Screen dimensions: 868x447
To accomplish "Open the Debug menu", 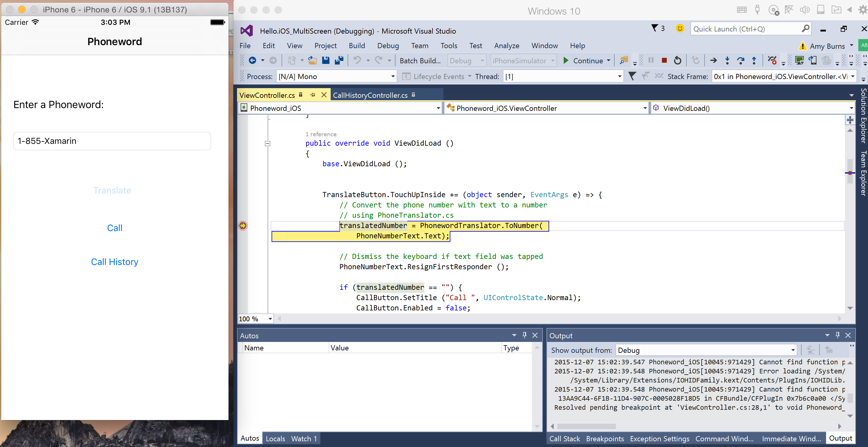I will coord(388,45).
